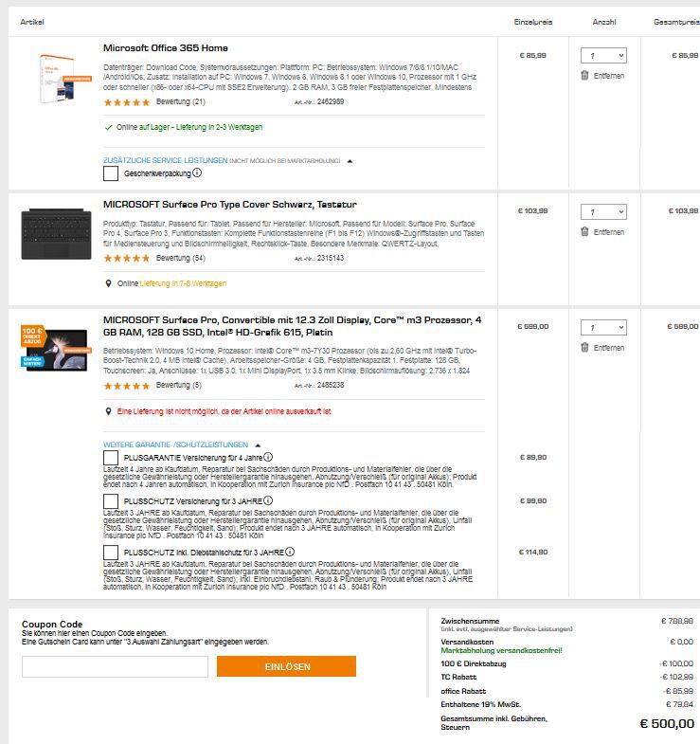
Task: Open Surface Pro Type Cover Schwarz title
Action: (x=230, y=205)
